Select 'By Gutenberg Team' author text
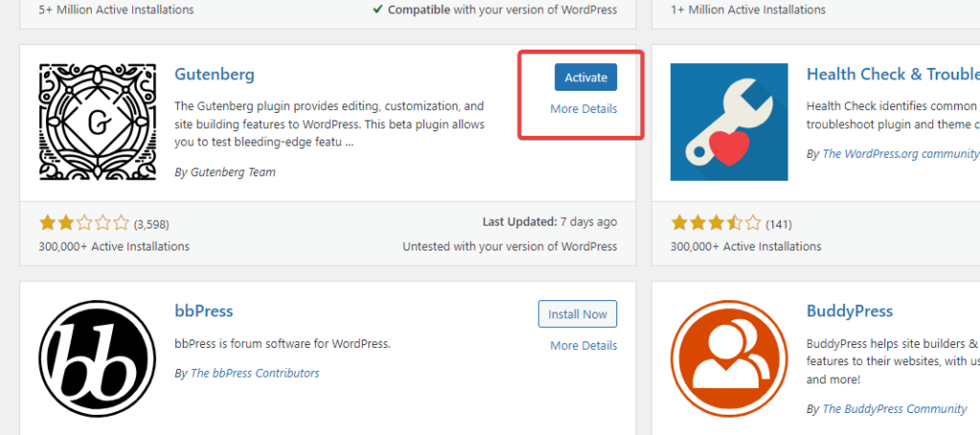The height and width of the screenshot is (435, 980). click(x=225, y=172)
